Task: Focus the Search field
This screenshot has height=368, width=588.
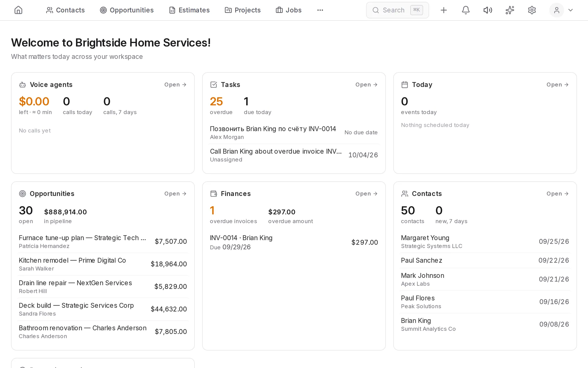Action: 398,10
